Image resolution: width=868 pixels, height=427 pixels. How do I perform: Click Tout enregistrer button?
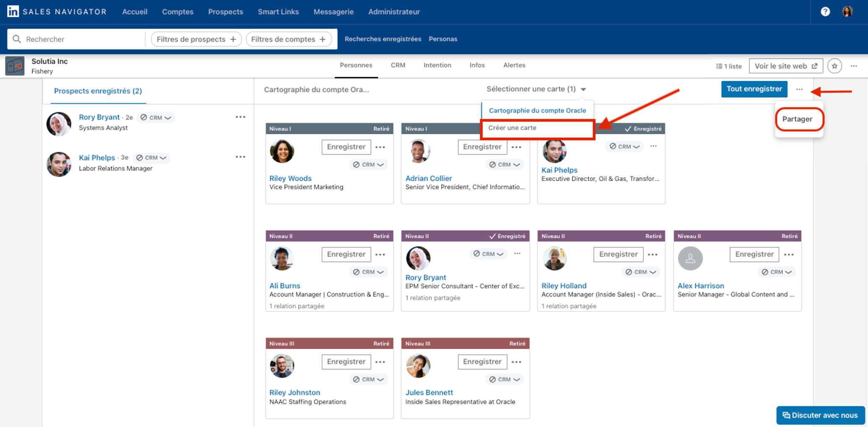754,89
